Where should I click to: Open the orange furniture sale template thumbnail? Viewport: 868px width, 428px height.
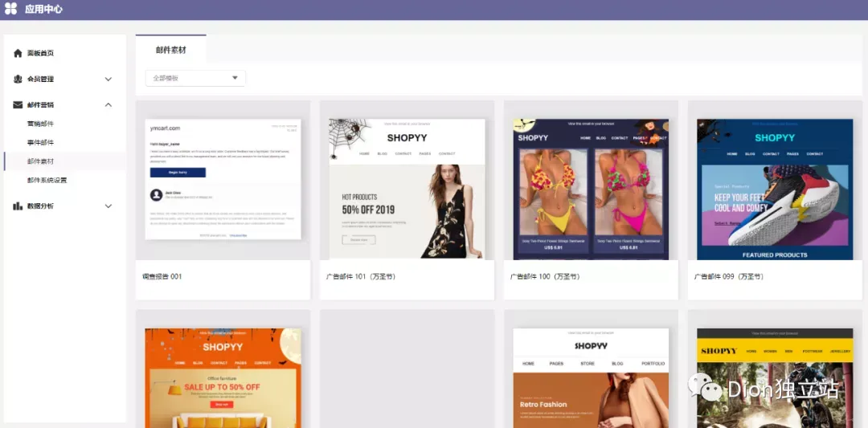[x=223, y=378]
